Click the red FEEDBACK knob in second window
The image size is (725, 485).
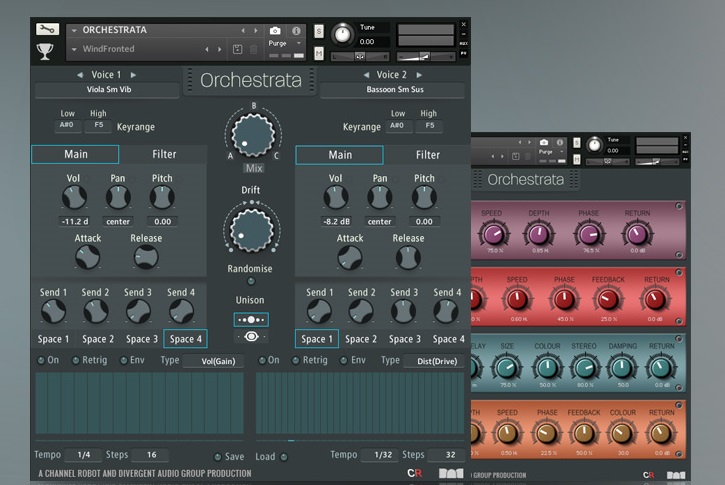tap(608, 300)
